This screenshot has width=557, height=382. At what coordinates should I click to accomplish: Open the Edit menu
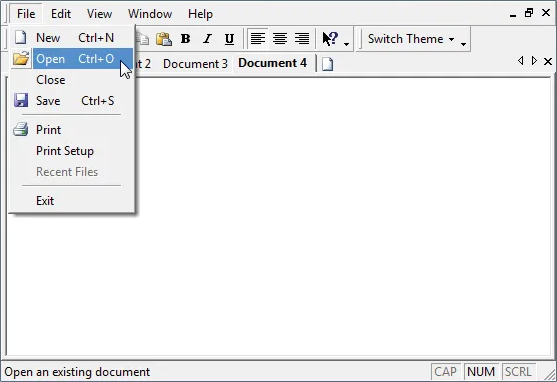click(x=61, y=14)
